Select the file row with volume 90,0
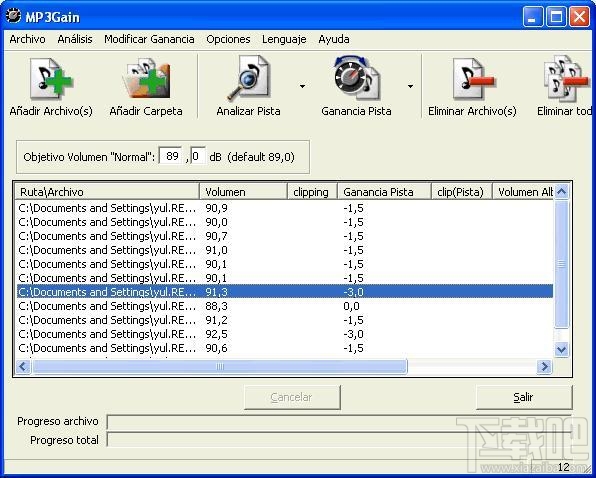Screen dimensions: 596x478 285,222
